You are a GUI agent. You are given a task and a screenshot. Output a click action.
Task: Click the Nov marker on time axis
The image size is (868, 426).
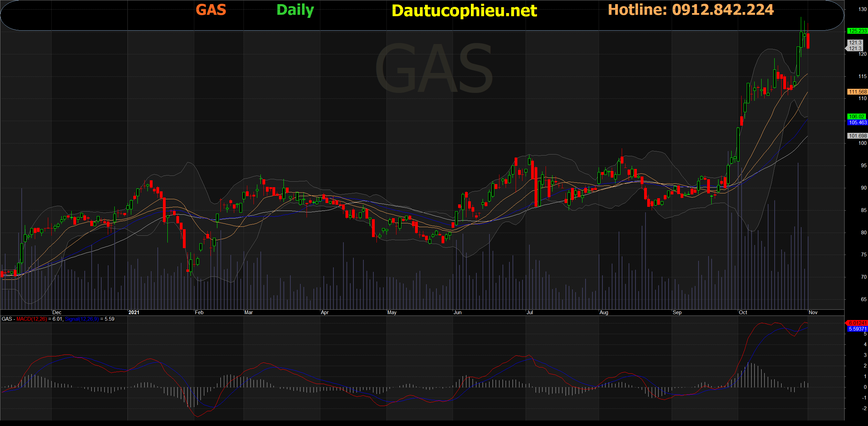pyautogui.click(x=813, y=312)
